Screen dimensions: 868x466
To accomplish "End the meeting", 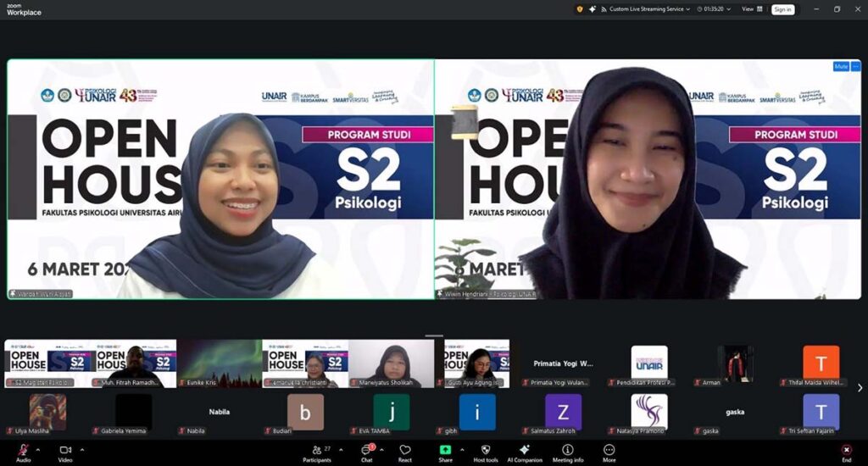I will pyautogui.click(x=845, y=452).
